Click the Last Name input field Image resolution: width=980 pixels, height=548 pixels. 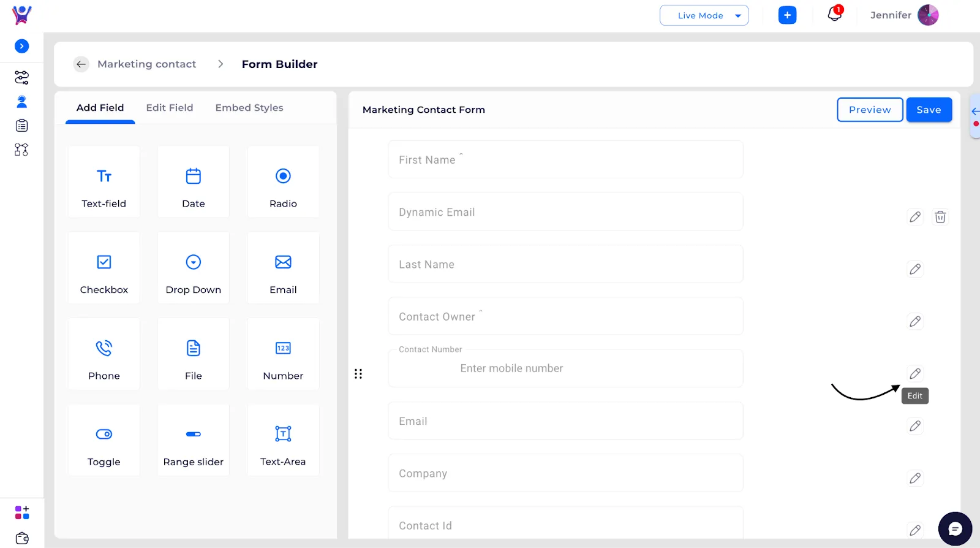(x=565, y=264)
